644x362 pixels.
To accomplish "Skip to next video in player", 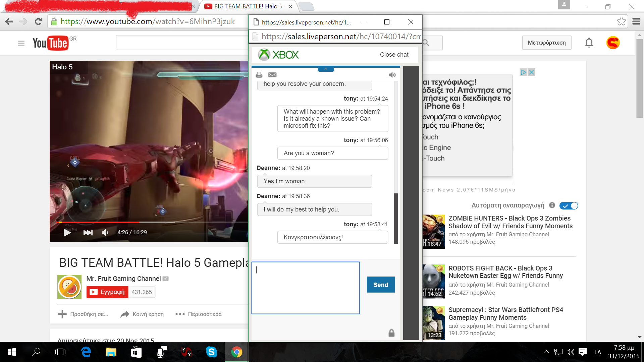I will pyautogui.click(x=88, y=232).
